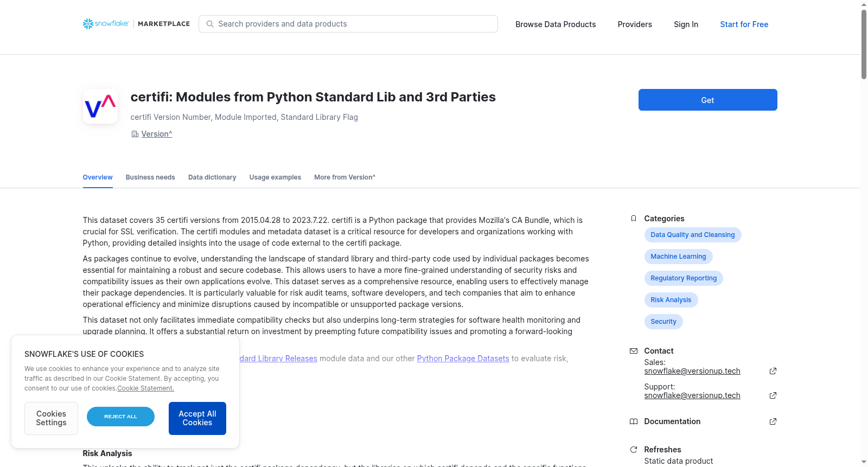
Task: Click the scrollbar up arrow
Action: [864, 4]
